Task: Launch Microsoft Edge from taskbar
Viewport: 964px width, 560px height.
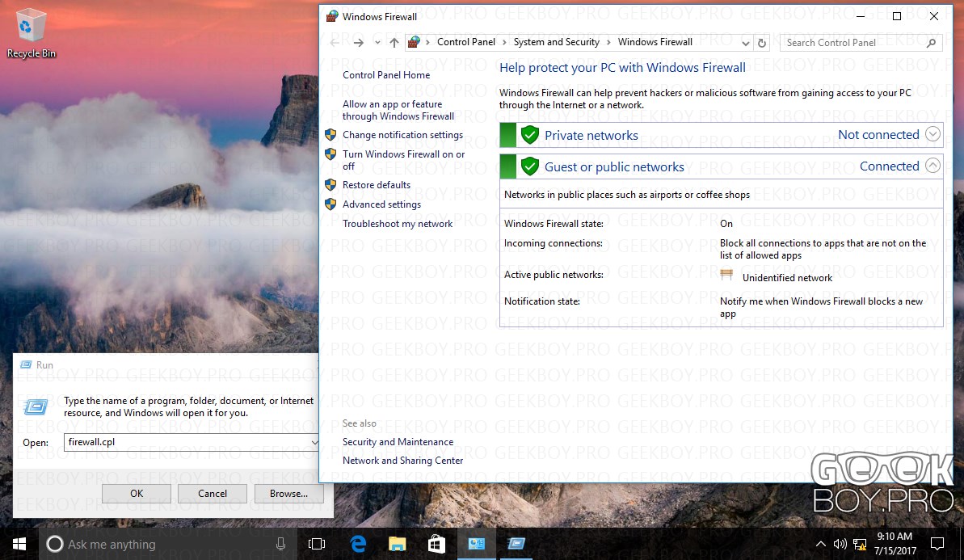Action: (x=358, y=544)
